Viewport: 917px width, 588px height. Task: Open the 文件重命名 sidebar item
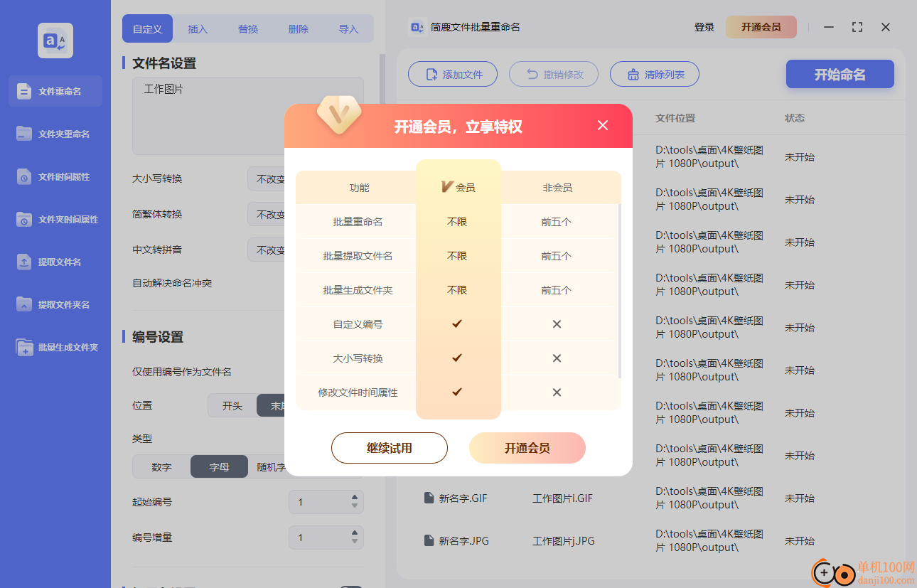55,91
